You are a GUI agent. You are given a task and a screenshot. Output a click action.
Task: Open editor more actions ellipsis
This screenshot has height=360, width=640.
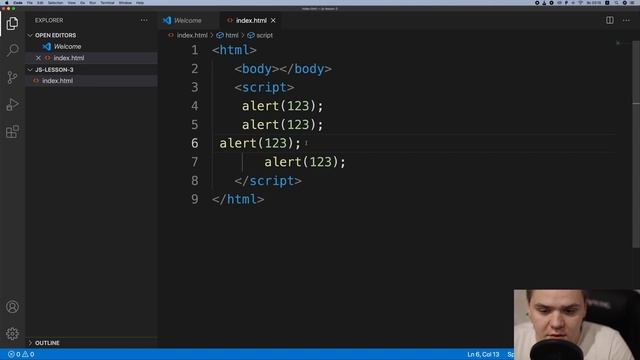tap(626, 20)
